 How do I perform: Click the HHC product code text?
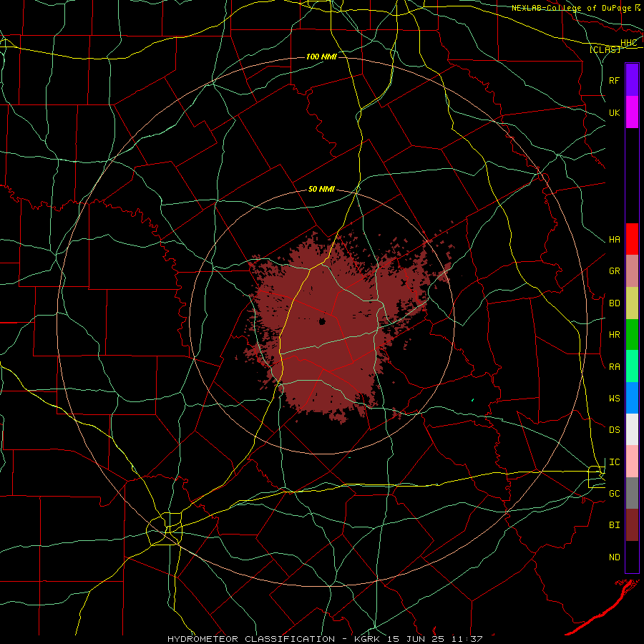click(628, 43)
